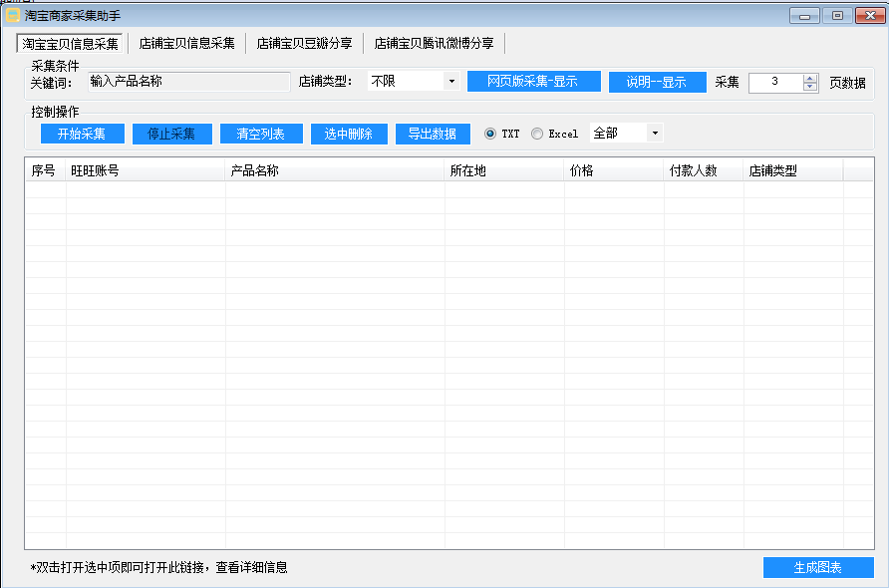Click the 选中删除 button

pos(349,134)
